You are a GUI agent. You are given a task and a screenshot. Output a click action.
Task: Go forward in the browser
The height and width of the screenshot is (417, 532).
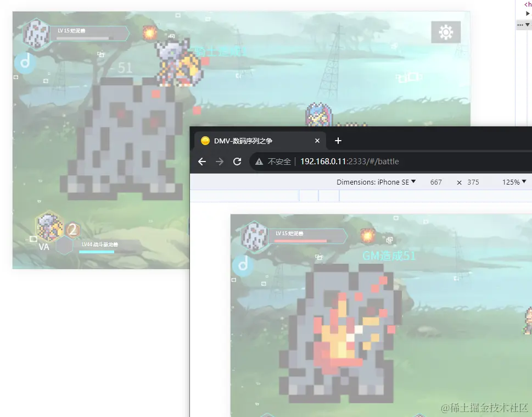coord(220,162)
